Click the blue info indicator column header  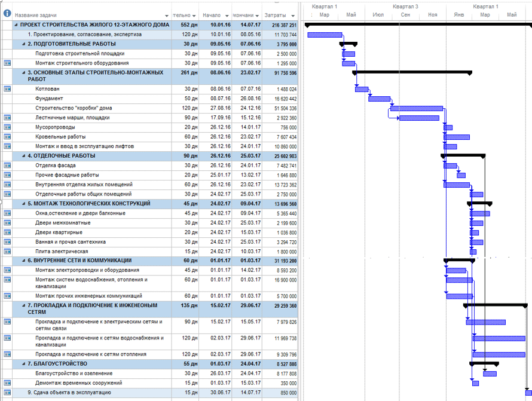(7, 14)
